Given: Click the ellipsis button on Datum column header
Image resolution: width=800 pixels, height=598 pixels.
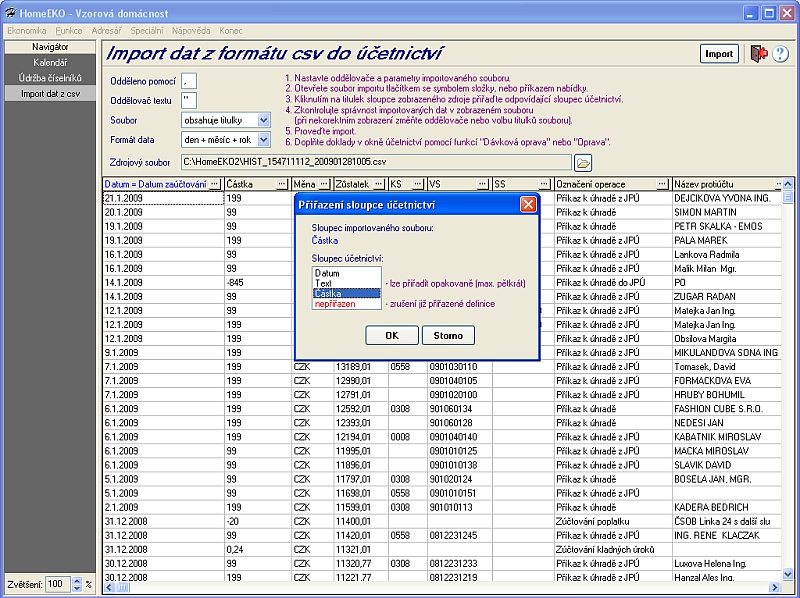Looking at the screenshot, I should click(x=214, y=184).
